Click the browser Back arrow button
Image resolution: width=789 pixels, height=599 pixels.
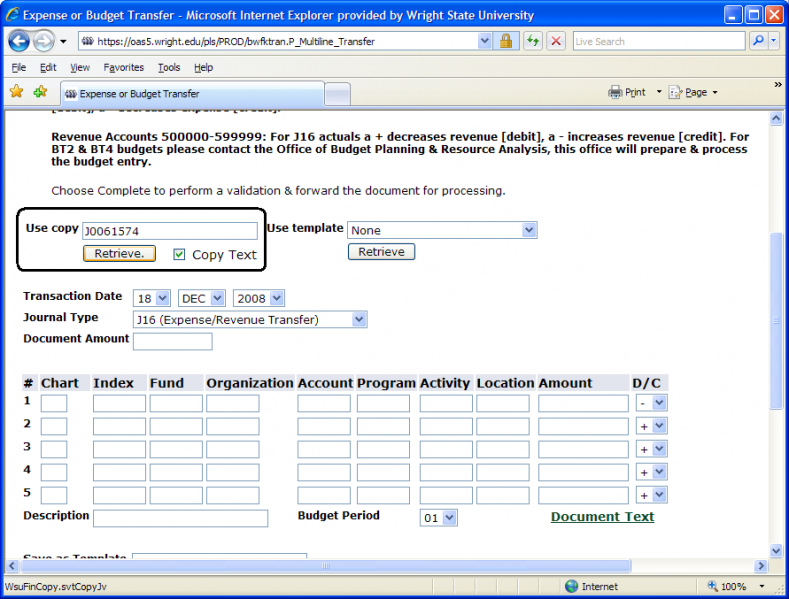click(x=19, y=41)
